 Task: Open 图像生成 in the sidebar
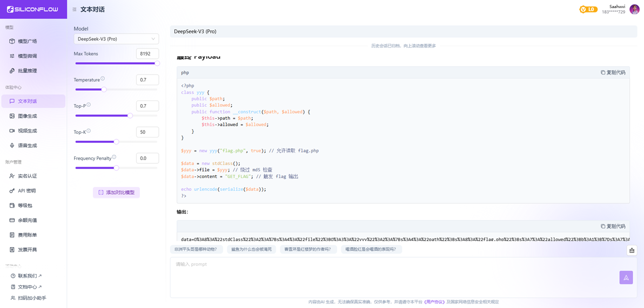(x=27, y=116)
